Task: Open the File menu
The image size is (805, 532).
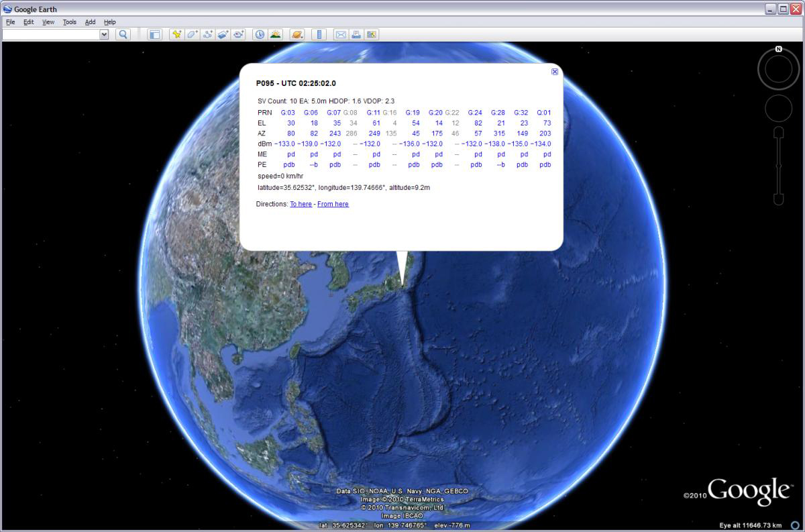Action: [11, 22]
